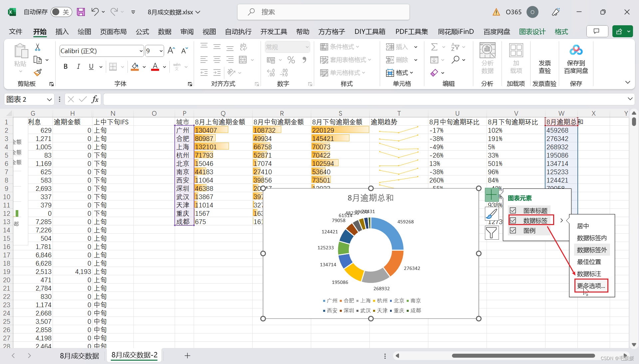639x364 pixels.
Task: Open the font color dropdown arrow
Action: (x=164, y=67)
